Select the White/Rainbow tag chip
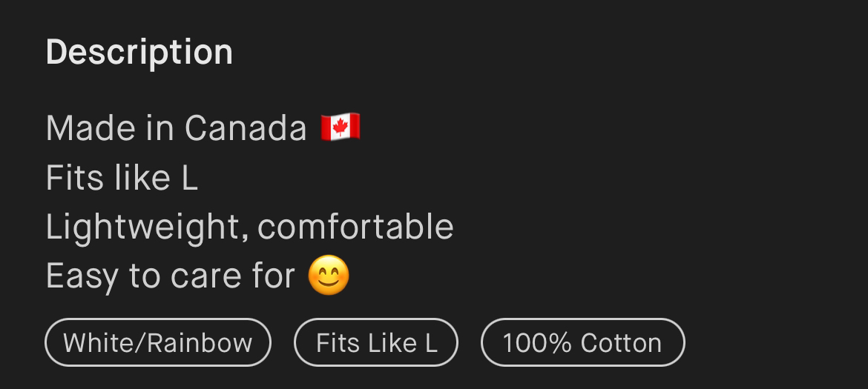This screenshot has height=389, width=868. coord(158,342)
